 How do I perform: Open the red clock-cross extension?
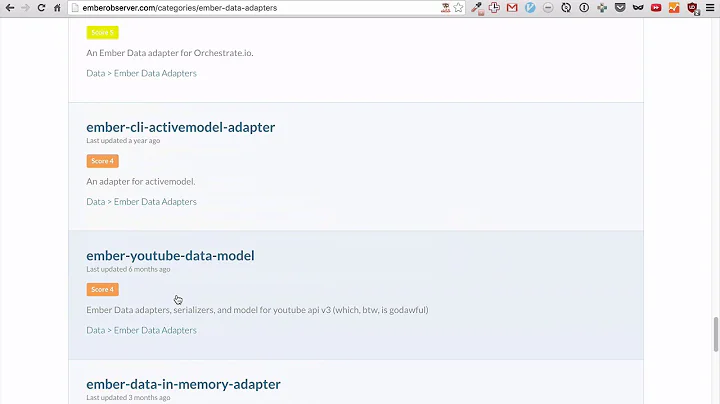click(x=494, y=7)
